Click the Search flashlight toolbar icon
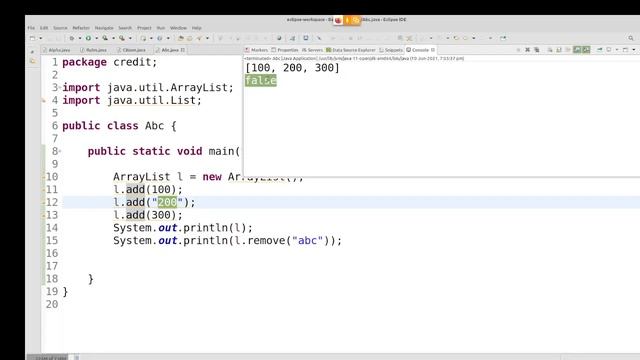This screenshot has width=640, height=360. (x=199, y=38)
